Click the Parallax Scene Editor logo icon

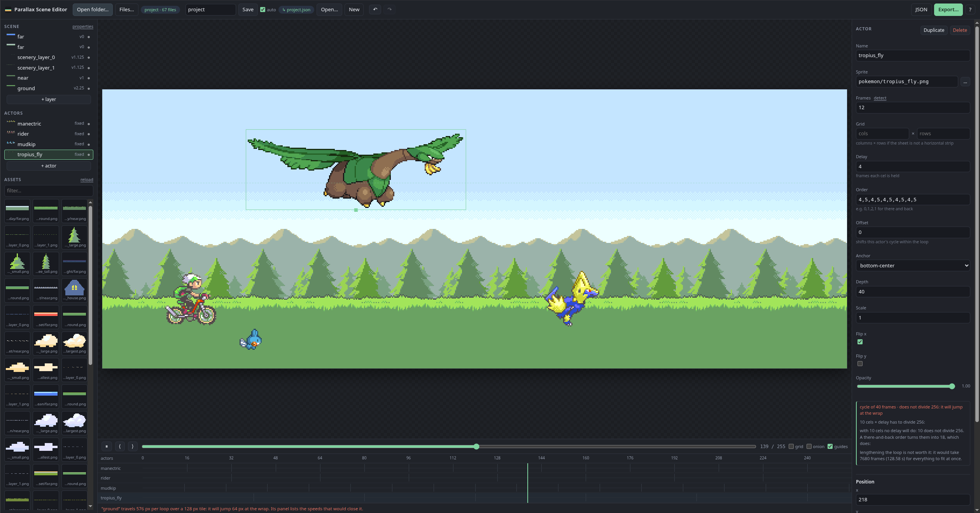click(x=8, y=10)
